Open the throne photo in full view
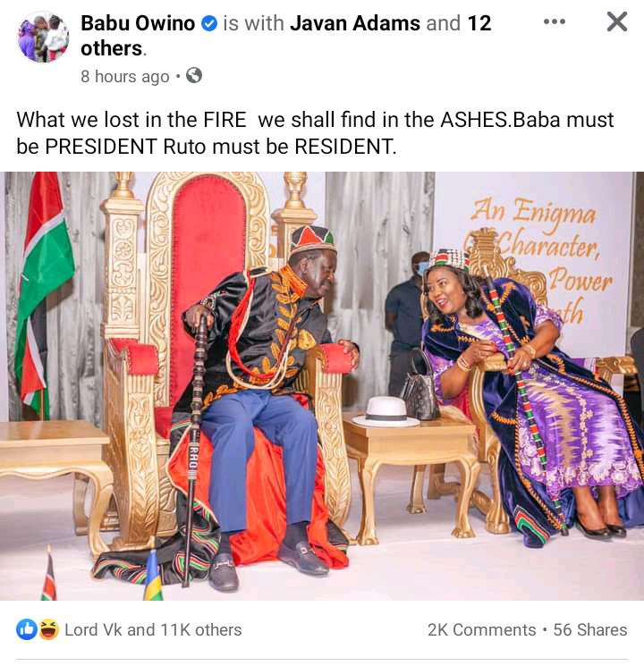 click(x=322, y=385)
